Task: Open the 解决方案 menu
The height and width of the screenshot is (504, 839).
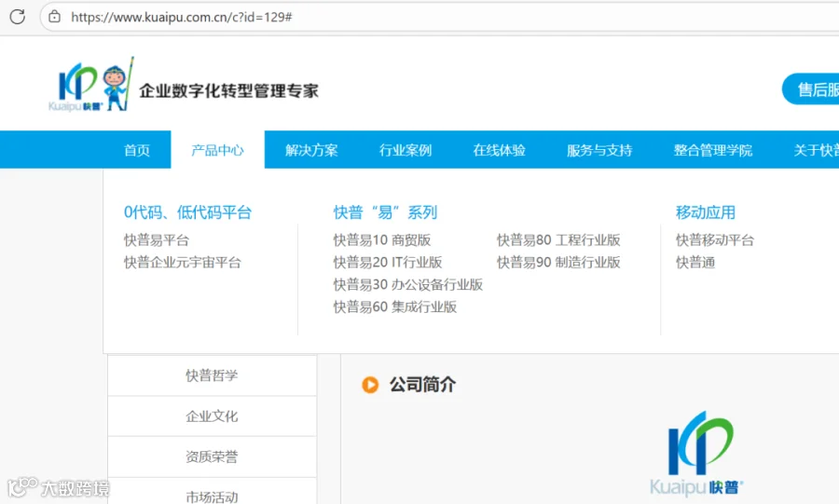Action: pyautogui.click(x=311, y=150)
